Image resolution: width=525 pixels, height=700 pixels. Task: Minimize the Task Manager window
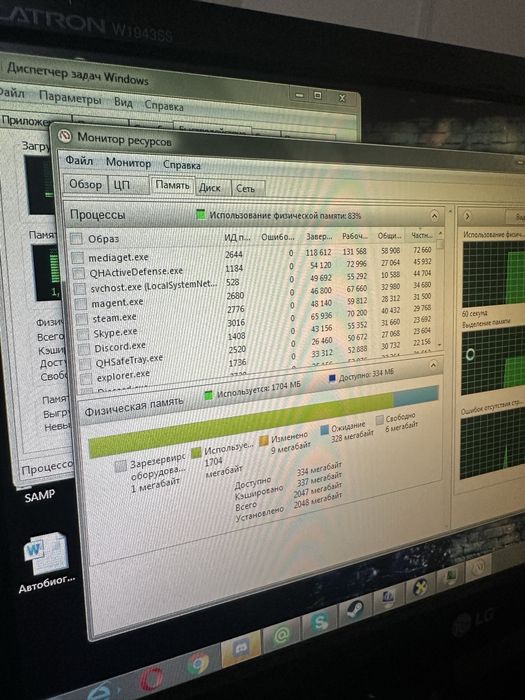[300, 94]
